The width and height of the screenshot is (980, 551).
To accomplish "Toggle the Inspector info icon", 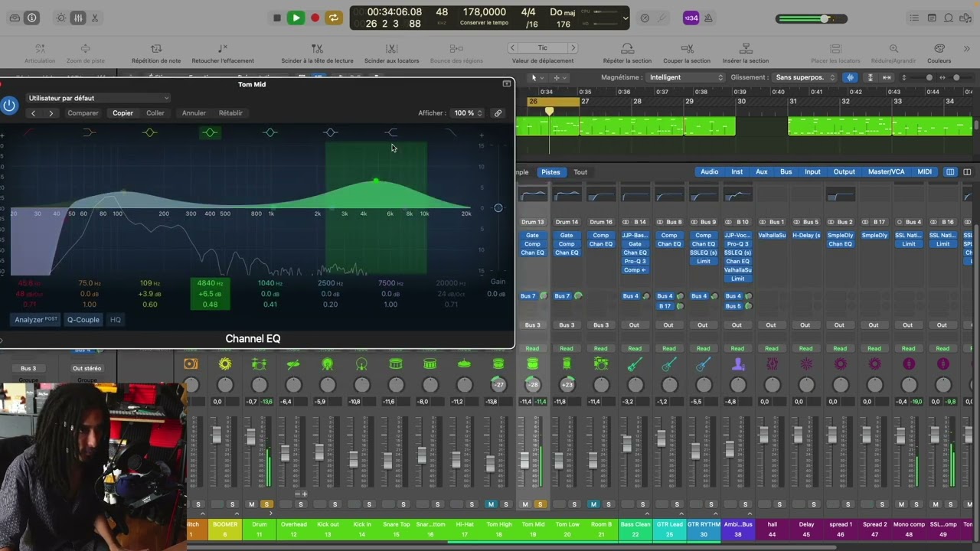I will click(x=32, y=18).
